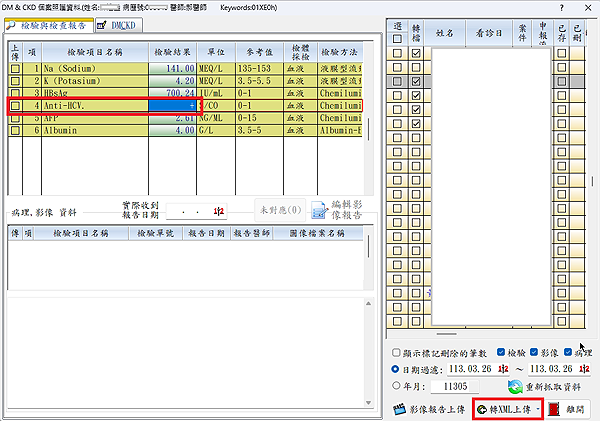
Task: Click the 重新抓取資料 refresh icon
Action: tap(516, 386)
